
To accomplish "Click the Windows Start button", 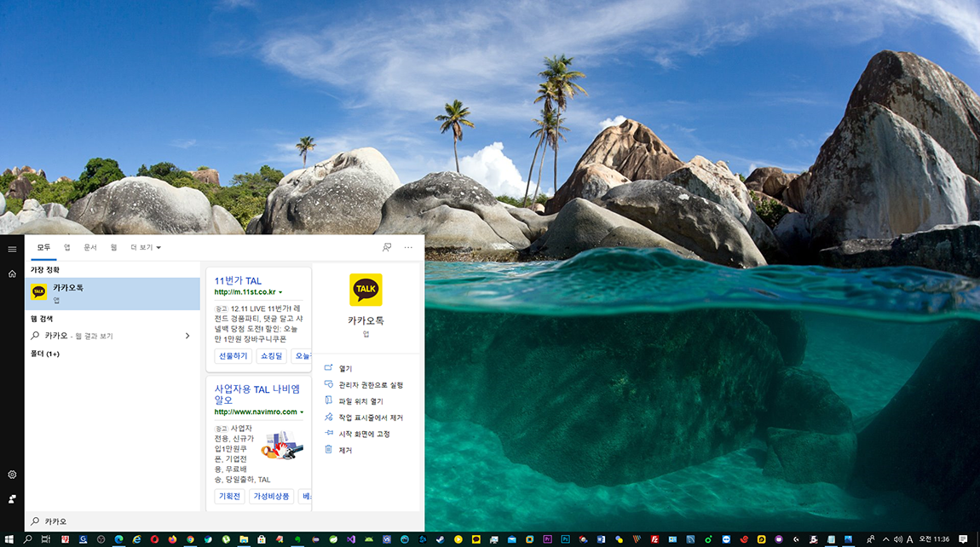I will [x=9, y=538].
